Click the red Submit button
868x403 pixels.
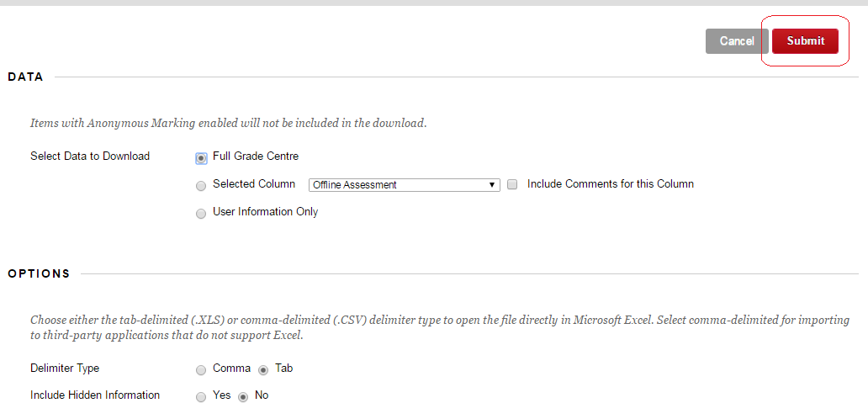[805, 41]
